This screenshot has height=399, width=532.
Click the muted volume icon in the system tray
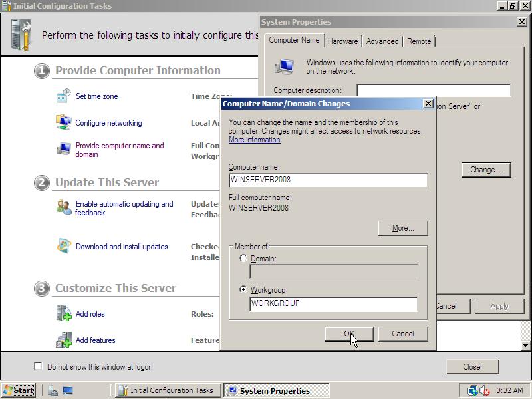[x=485, y=391]
